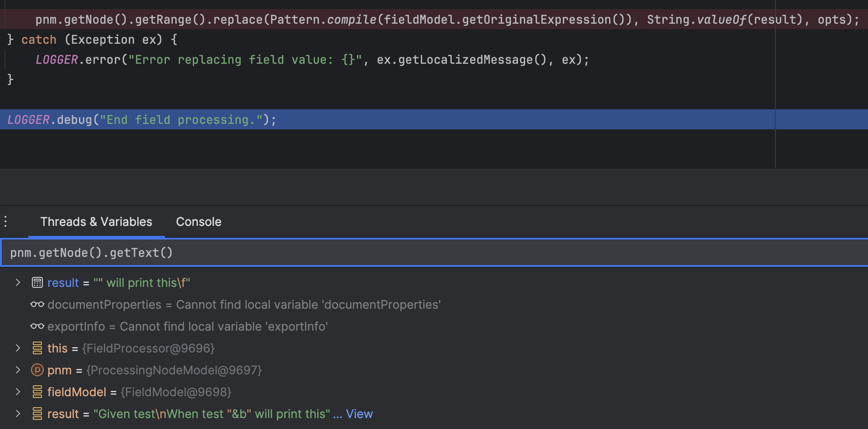Click the icon beside the 'Given test' result

tap(37, 414)
